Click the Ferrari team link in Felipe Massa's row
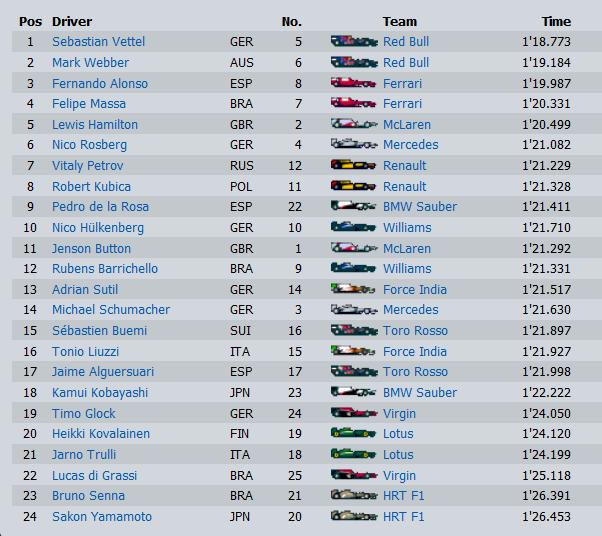The height and width of the screenshot is (536, 602). pos(402,104)
